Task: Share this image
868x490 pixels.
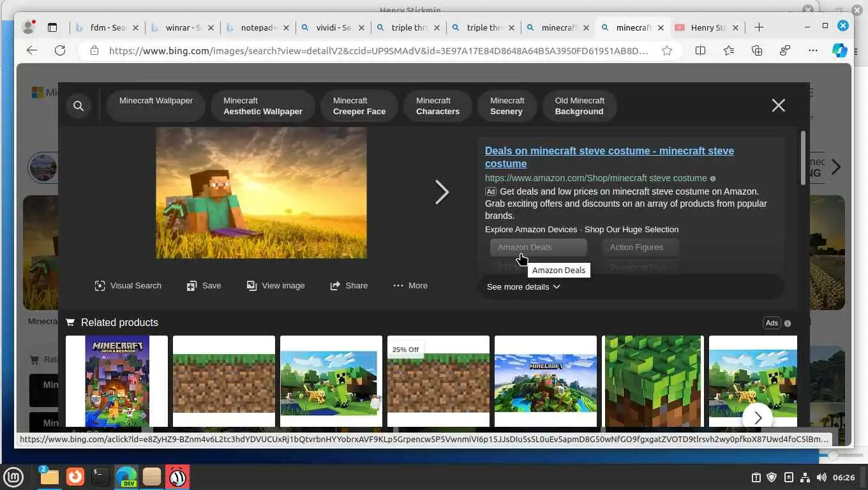Action: point(349,286)
